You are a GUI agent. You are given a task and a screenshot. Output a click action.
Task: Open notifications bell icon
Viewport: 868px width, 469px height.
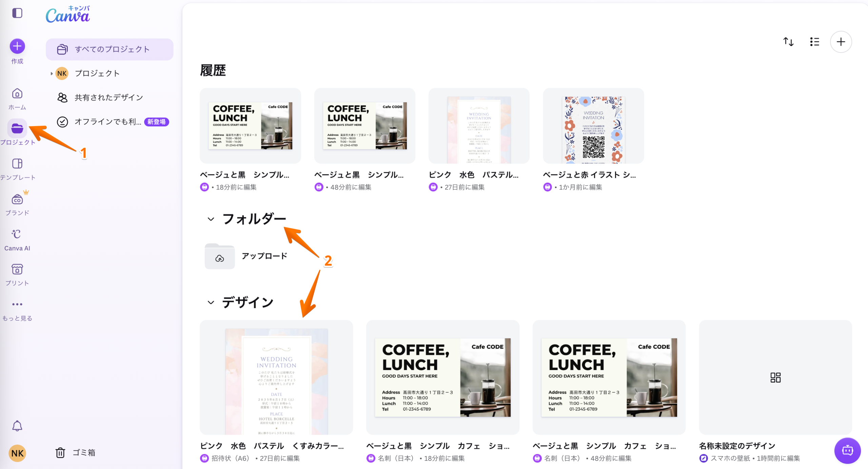(17, 426)
